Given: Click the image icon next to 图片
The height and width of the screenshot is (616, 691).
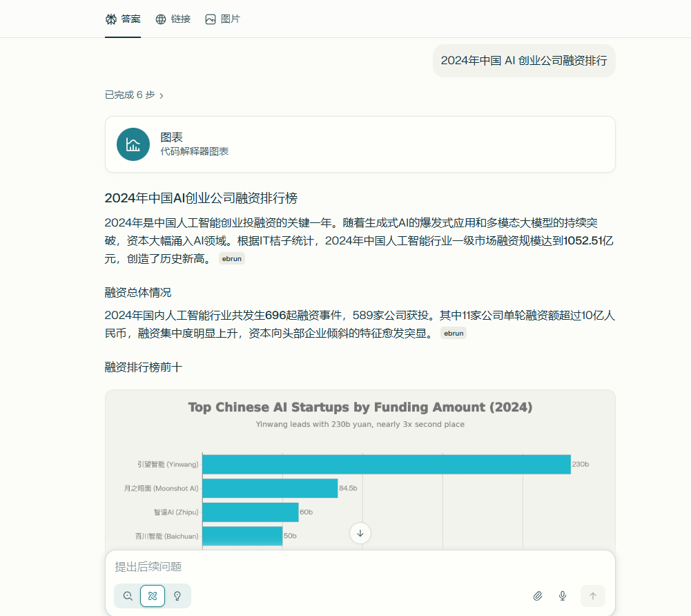Looking at the screenshot, I should (x=210, y=19).
